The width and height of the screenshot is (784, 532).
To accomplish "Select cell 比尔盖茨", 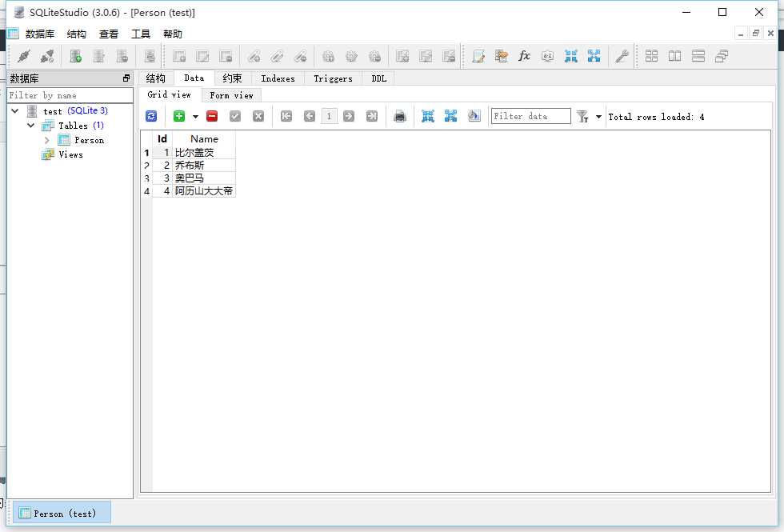I will (x=204, y=153).
